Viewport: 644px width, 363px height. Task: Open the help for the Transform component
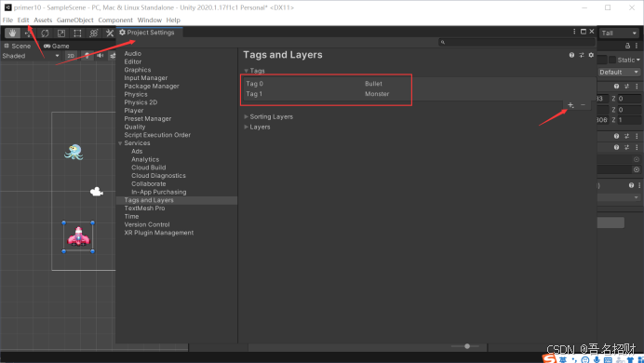pyautogui.click(x=616, y=87)
